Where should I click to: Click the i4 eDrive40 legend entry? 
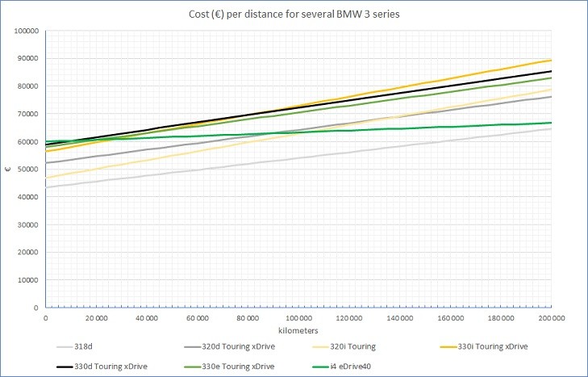pos(342,367)
